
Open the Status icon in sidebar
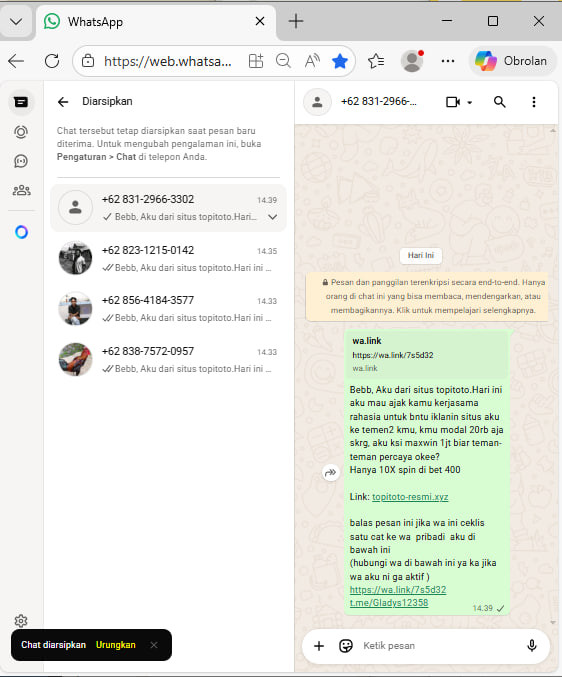tap(21, 132)
